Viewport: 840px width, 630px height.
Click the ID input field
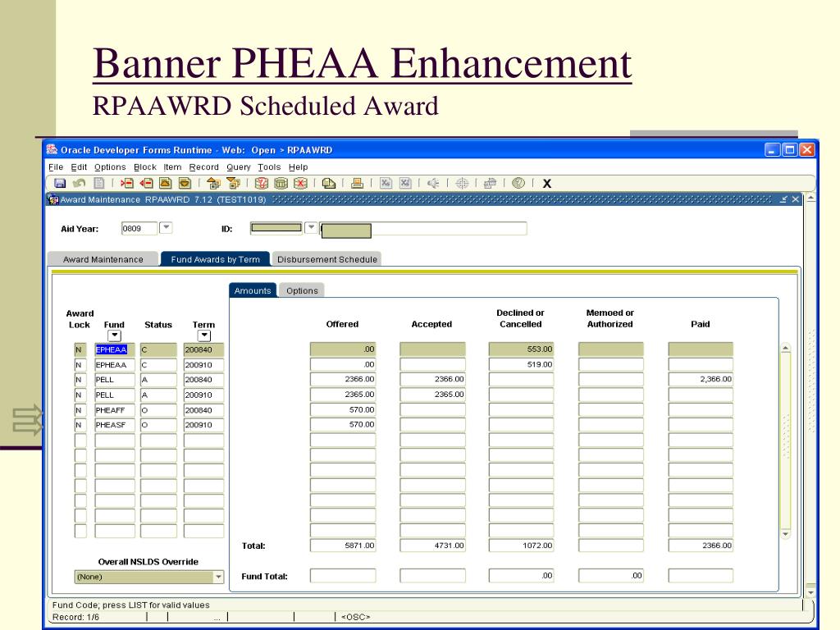click(x=276, y=228)
